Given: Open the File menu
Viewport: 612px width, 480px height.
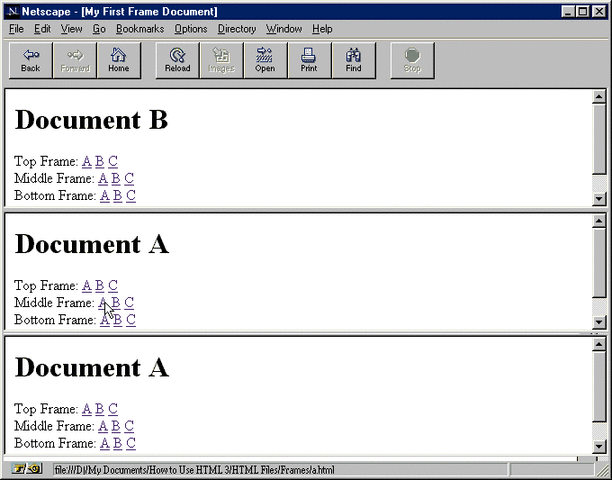Looking at the screenshot, I should point(16,29).
